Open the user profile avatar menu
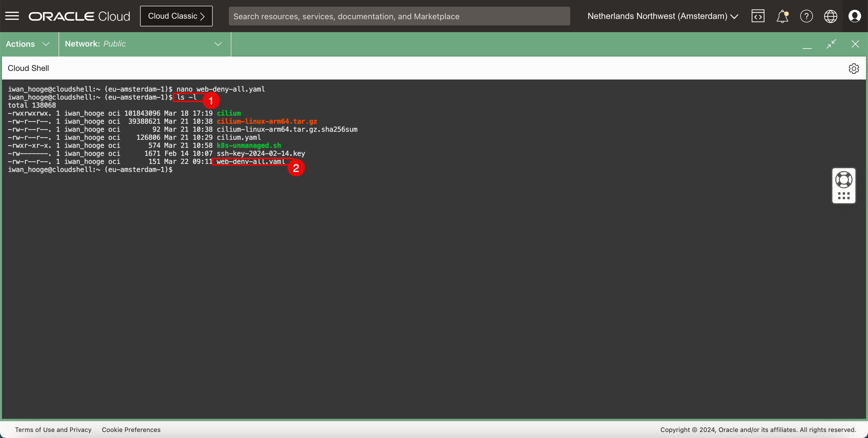 [855, 16]
